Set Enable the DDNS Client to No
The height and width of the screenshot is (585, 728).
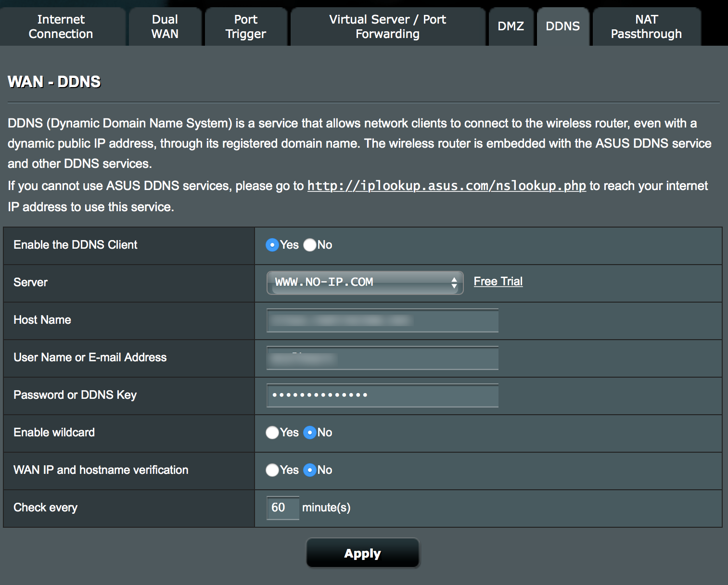[x=310, y=245]
